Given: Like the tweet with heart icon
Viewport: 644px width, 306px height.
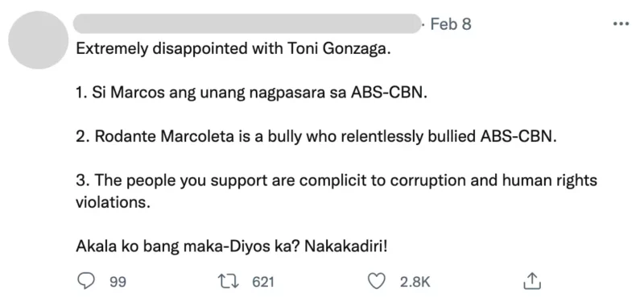Looking at the screenshot, I should coord(376,281).
